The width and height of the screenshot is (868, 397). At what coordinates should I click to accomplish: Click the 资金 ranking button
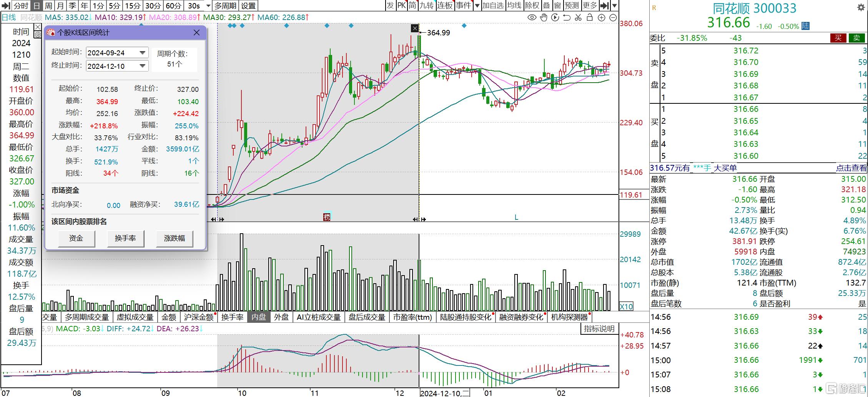tap(76, 238)
